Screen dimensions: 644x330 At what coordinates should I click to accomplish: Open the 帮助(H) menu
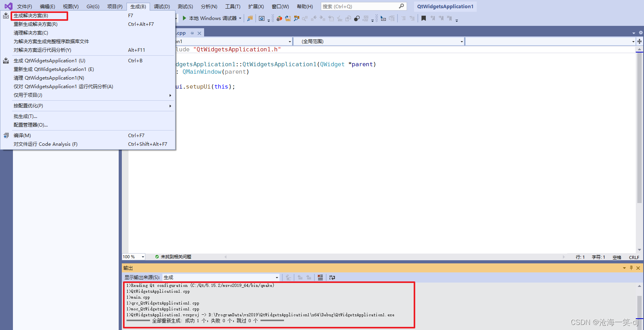tap(305, 6)
